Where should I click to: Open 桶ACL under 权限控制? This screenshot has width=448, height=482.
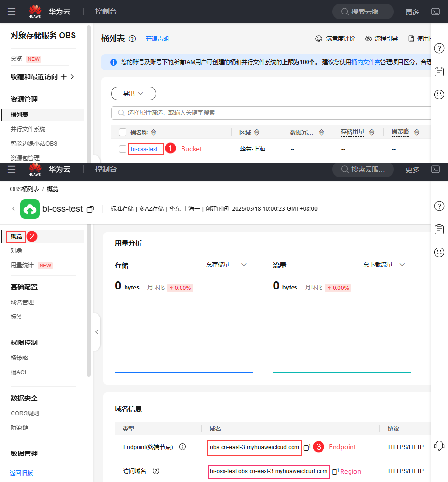[x=19, y=372]
